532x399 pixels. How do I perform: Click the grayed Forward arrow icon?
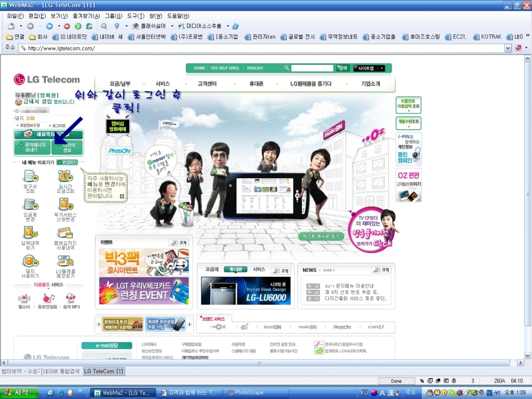(x=31, y=26)
